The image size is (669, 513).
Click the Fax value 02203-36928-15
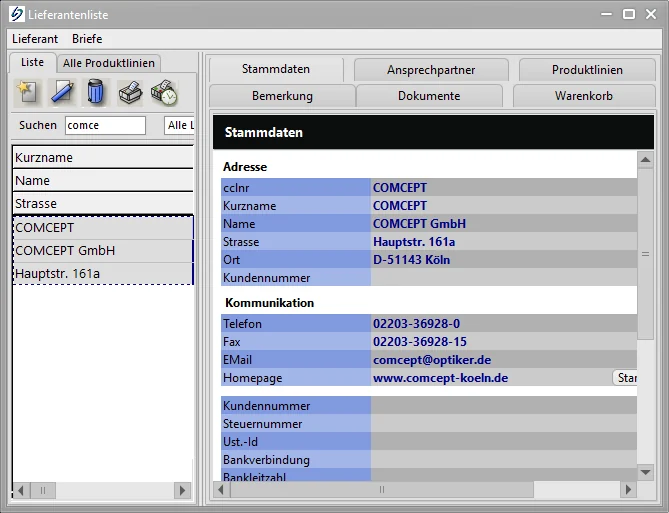[420, 342]
